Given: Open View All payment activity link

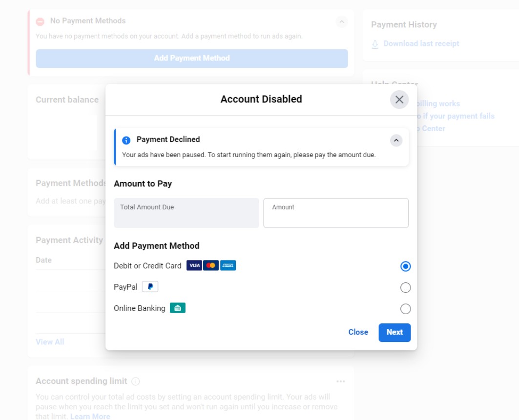Looking at the screenshot, I should coord(50,342).
